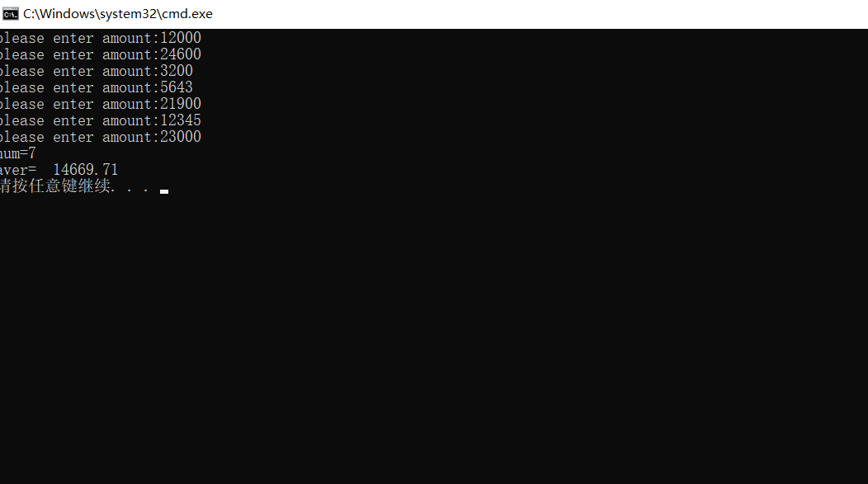Click the amount value 24600
This screenshot has width=868, height=484.
pyautogui.click(x=181, y=54)
